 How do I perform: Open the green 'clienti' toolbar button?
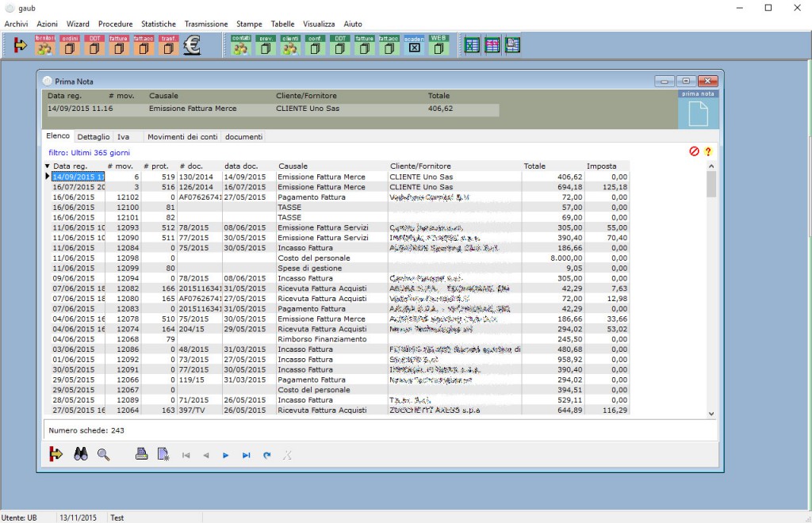[290, 46]
